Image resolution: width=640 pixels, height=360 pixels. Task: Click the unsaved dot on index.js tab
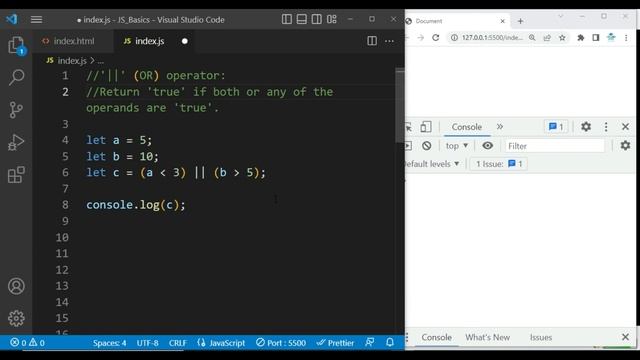184,41
